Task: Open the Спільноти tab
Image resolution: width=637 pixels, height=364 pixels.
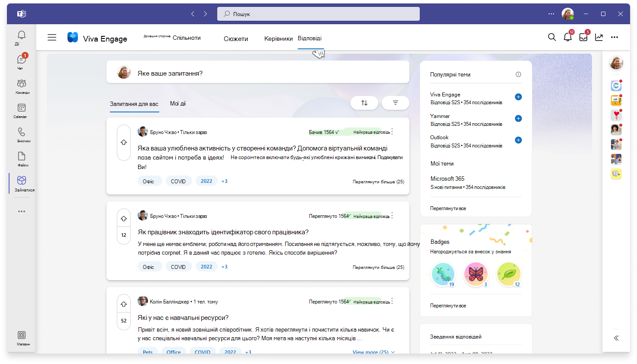Action: pyautogui.click(x=187, y=38)
